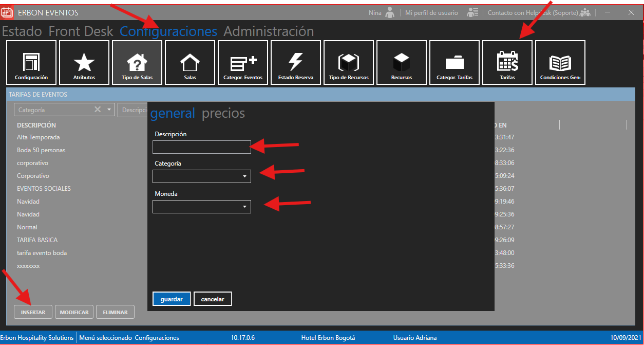Click the Estado Reserva lightning icon
This screenshot has width=644, height=345.
(x=296, y=62)
